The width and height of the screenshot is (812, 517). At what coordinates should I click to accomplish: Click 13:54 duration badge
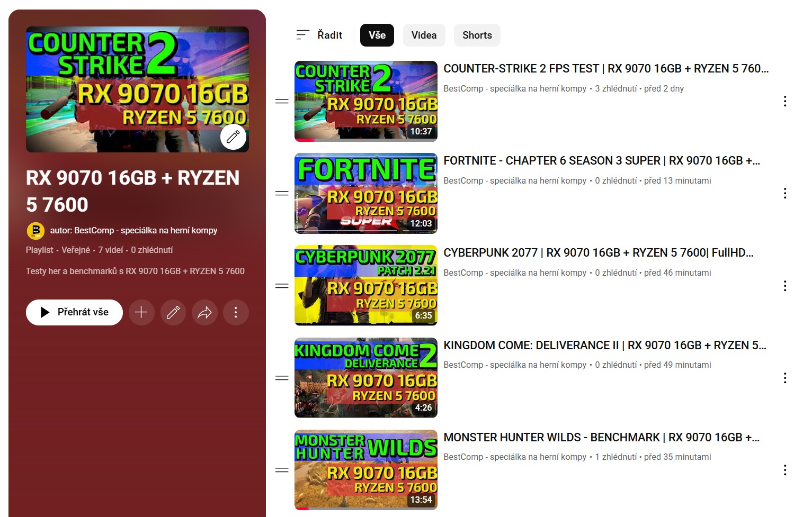(x=421, y=500)
